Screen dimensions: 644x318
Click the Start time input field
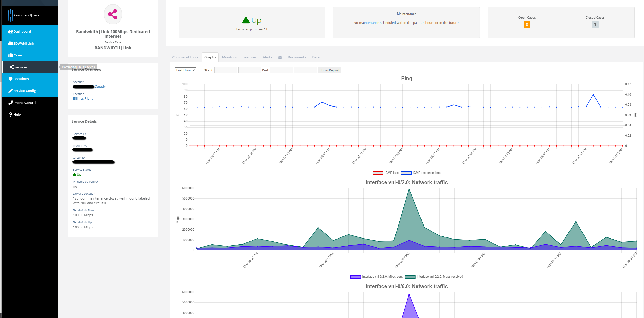250,70
